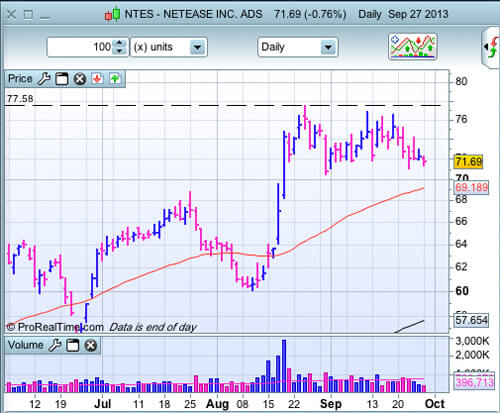
Task: Select the 77.58 dashed resistance line label
Action: click(20, 99)
